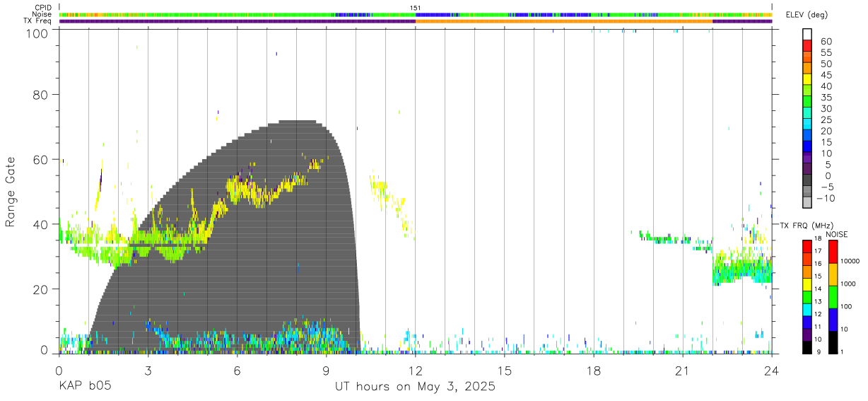This screenshot has height=401, width=868.
Task: Click the NOISE legend title
Action: click(837, 234)
